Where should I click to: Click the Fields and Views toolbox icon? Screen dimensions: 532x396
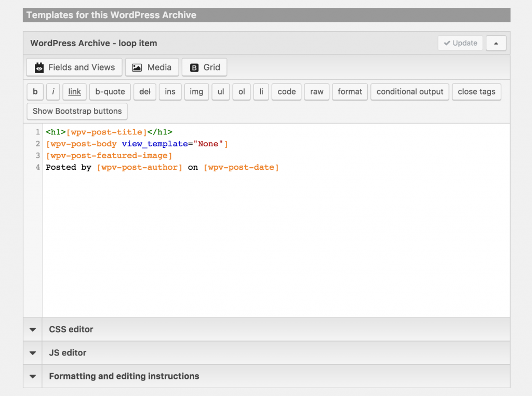(39, 67)
